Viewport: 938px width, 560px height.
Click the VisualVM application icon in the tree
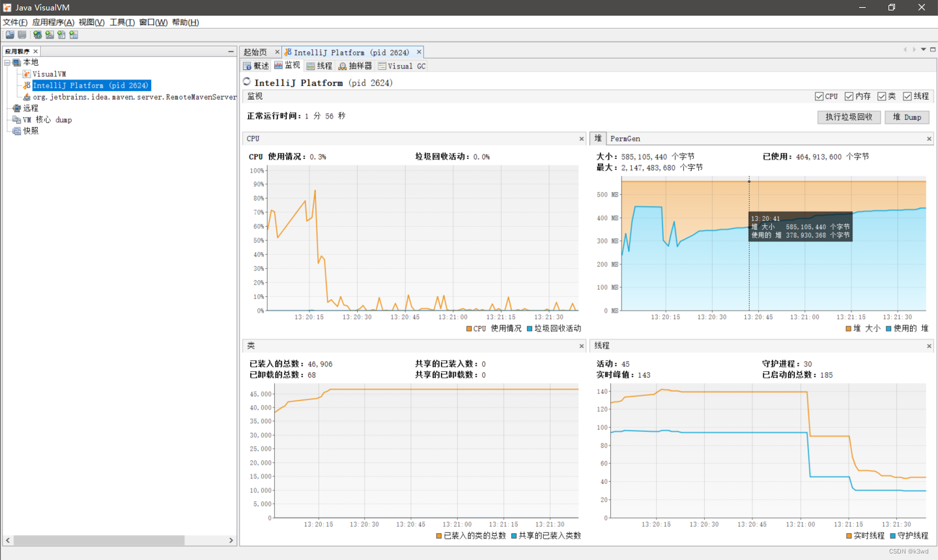pos(27,74)
